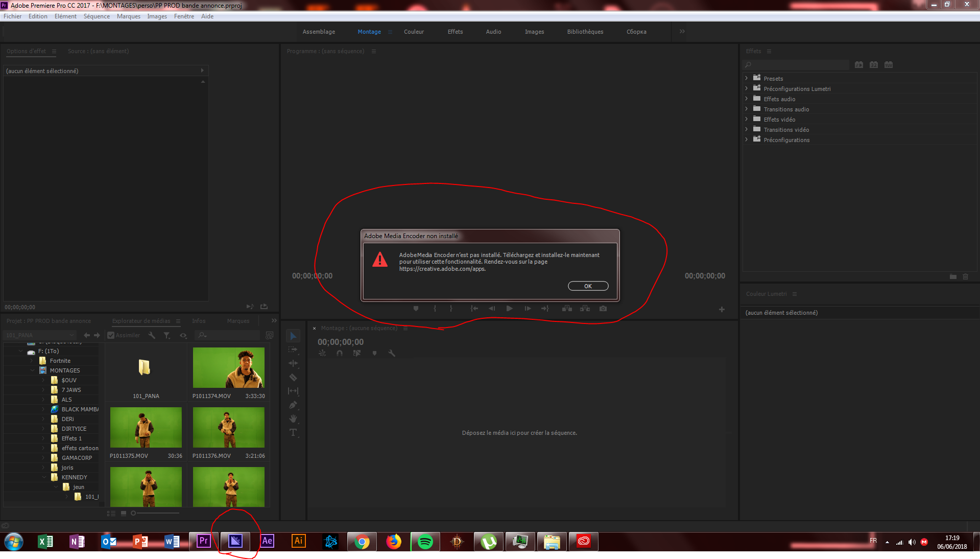Image resolution: width=980 pixels, height=559 pixels.
Task: Click the Extract icon
Action: (x=585, y=309)
